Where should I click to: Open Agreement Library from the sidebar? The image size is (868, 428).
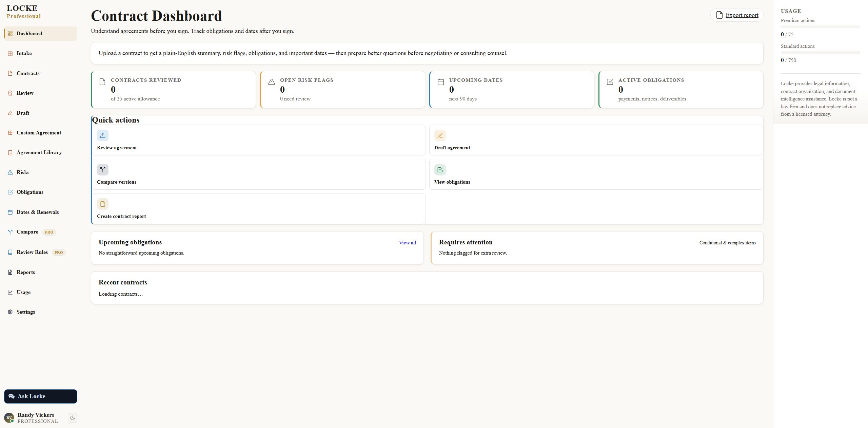[41, 152]
